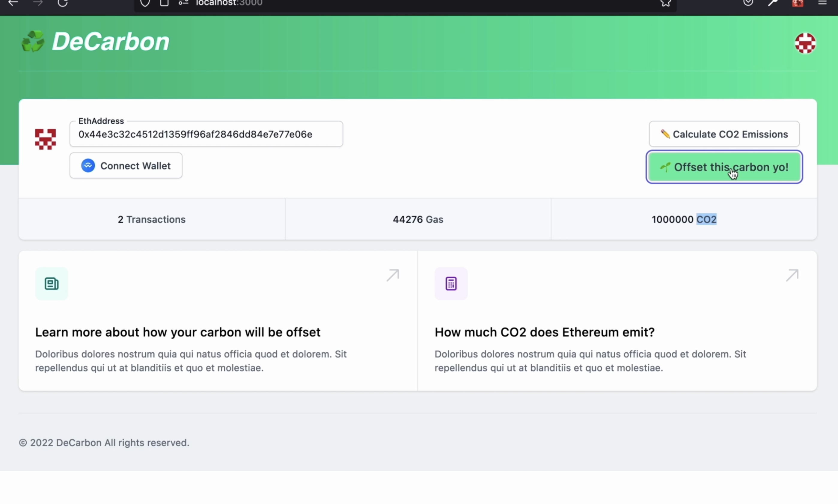Click the Offset this carbon yo! green button

(x=724, y=167)
